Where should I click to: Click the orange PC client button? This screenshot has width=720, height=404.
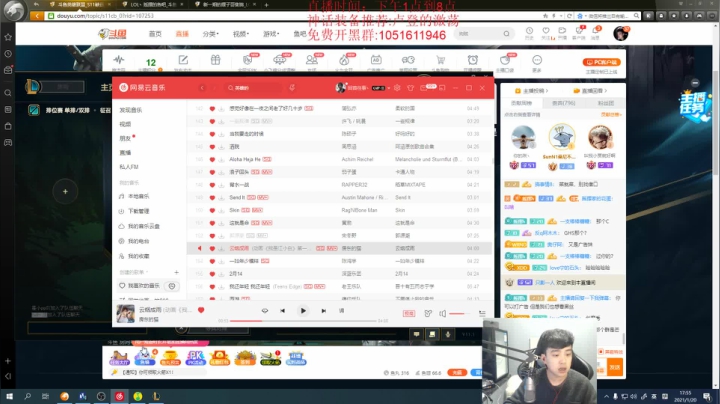[x=602, y=62]
